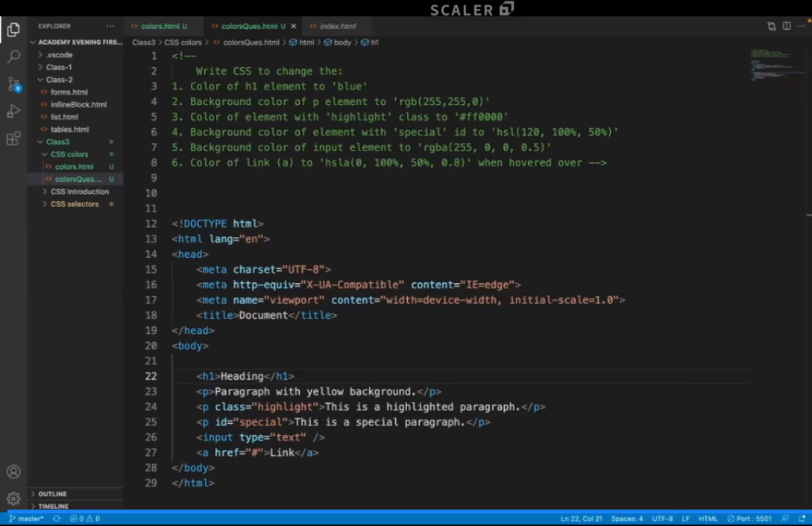Open tables.html in the file tree

pos(69,130)
